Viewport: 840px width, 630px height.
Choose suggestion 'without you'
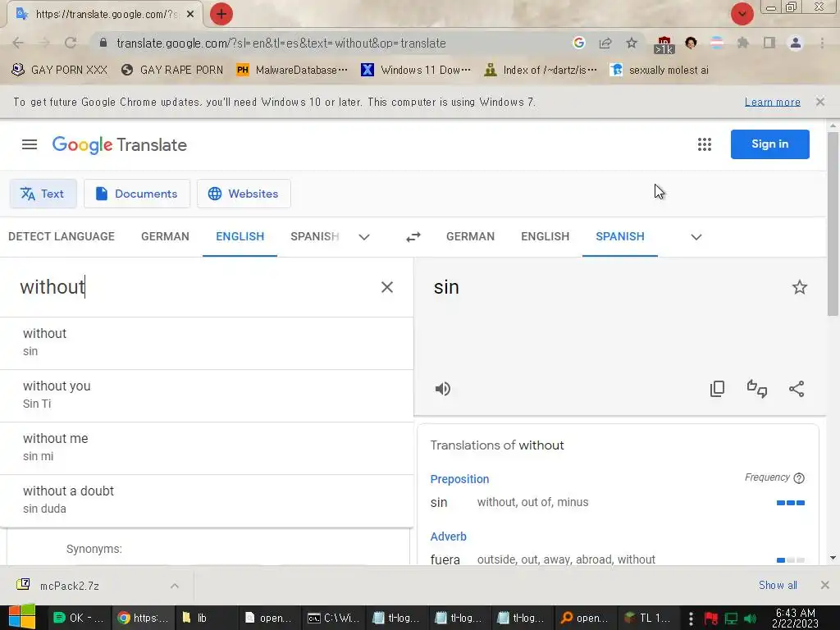pyautogui.click(x=207, y=395)
